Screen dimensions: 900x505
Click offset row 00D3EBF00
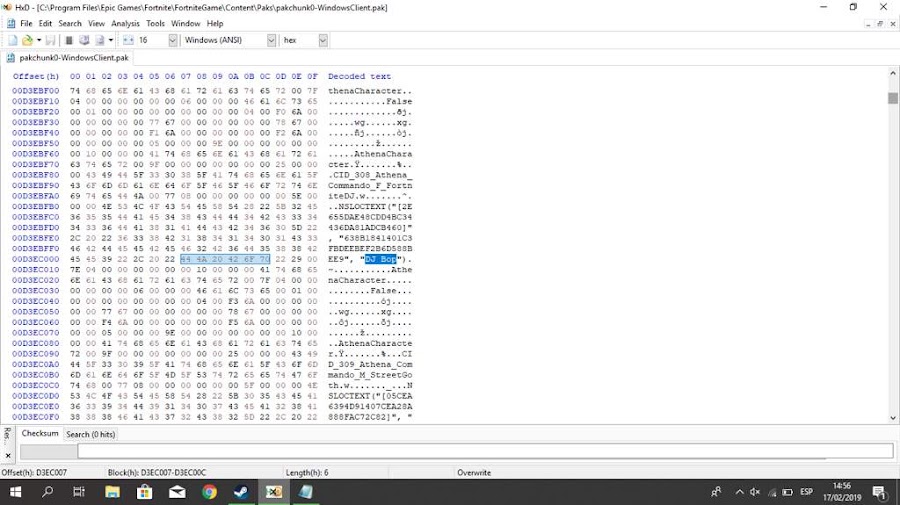pos(36,91)
